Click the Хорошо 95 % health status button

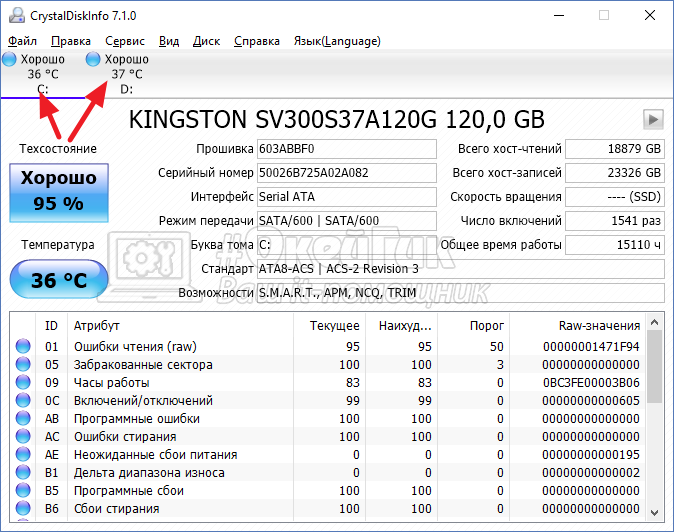59,193
